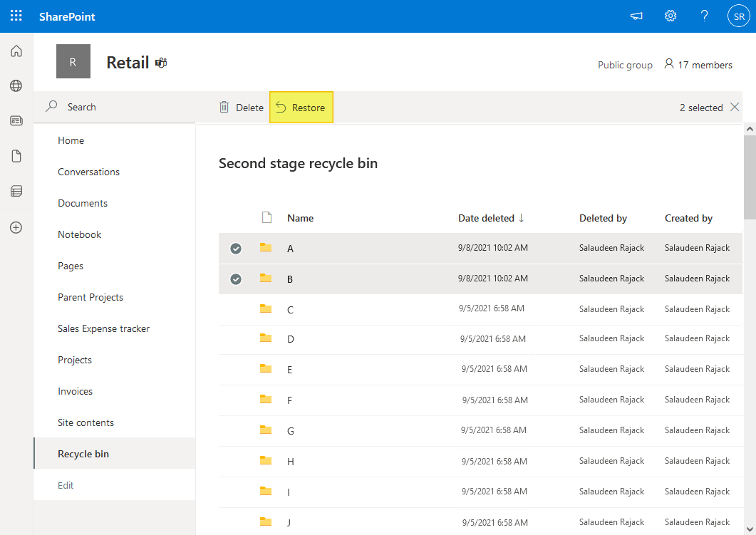Restore the selected folders
The image size is (756, 535).
tap(301, 107)
